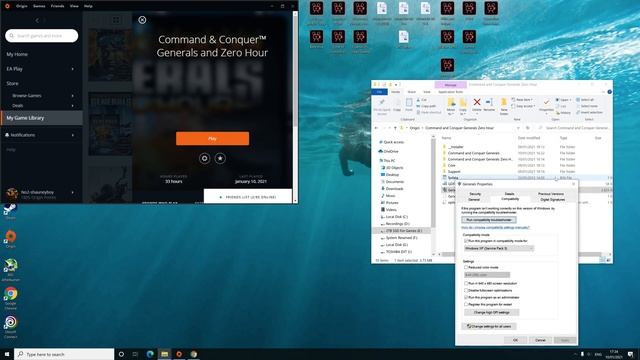Click Change settings for all users

[489, 326]
